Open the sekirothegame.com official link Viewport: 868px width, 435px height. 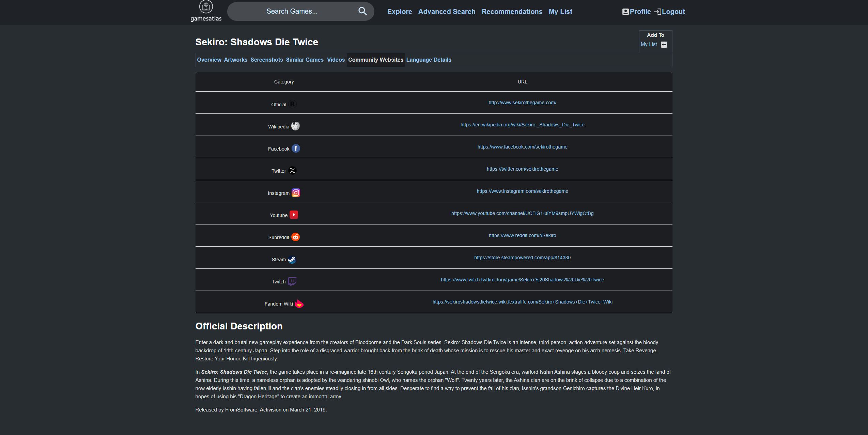(x=522, y=103)
